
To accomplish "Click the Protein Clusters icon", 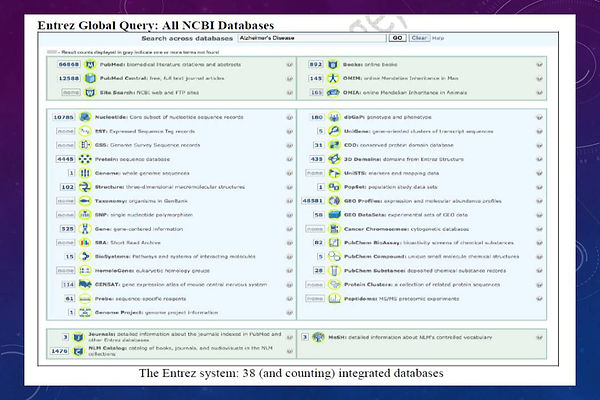I will tap(334, 284).
